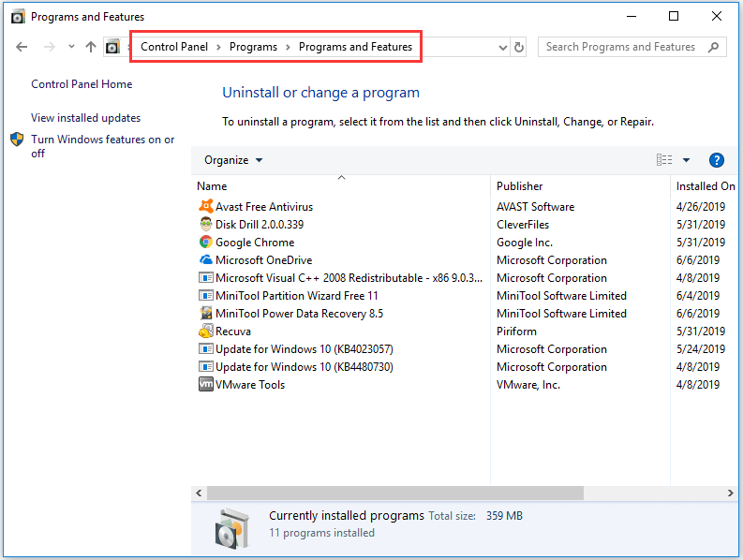This screenshot has height=560, width=743.
Task: Open Control Panel Home link
Action: pos(82,84)
